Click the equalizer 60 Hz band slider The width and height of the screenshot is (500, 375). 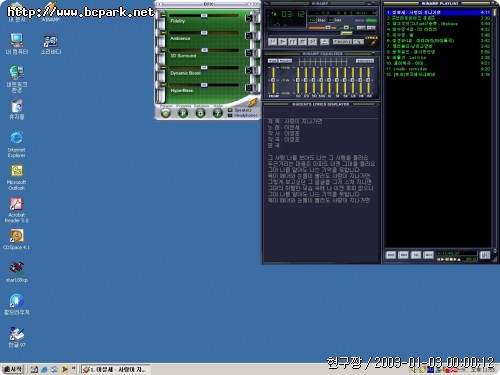[298, 80]
